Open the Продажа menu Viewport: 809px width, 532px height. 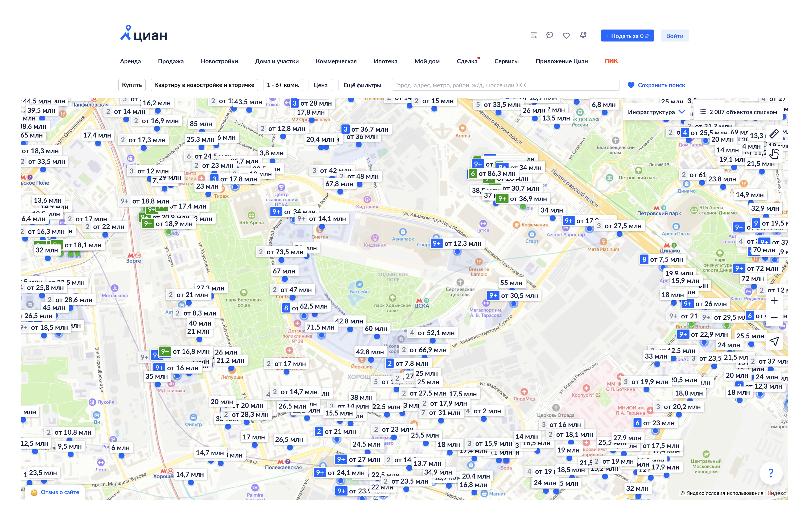click(x=171, y=61)
